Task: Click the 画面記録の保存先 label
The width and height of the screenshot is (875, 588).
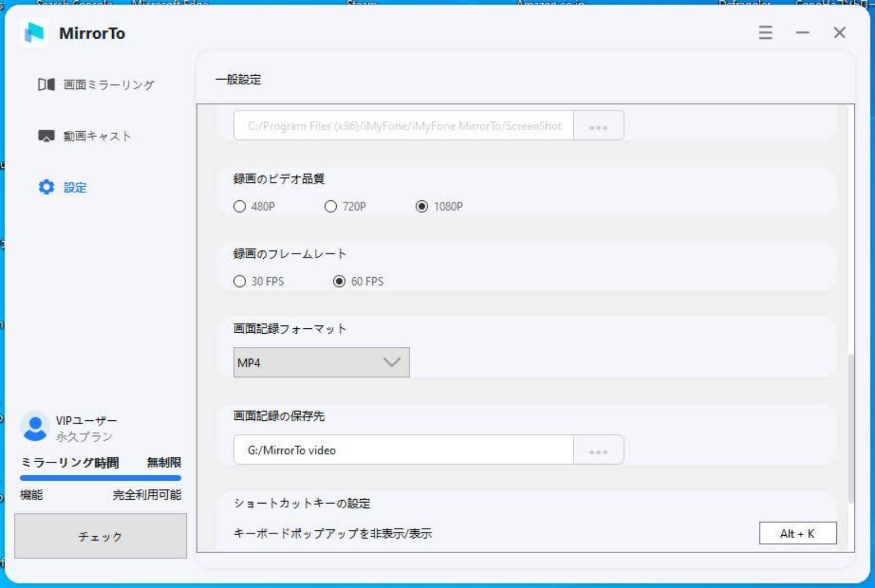Action: click(279, 416)
